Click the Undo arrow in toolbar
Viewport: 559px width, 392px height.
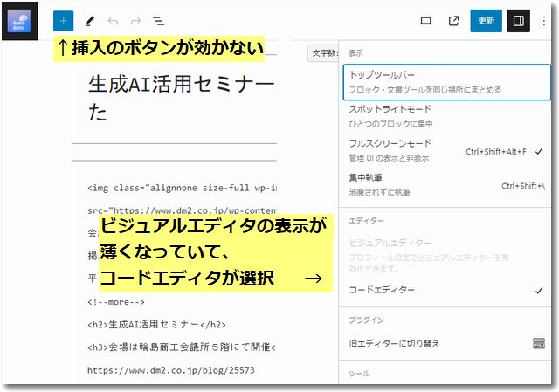click(x=113, y=21)
